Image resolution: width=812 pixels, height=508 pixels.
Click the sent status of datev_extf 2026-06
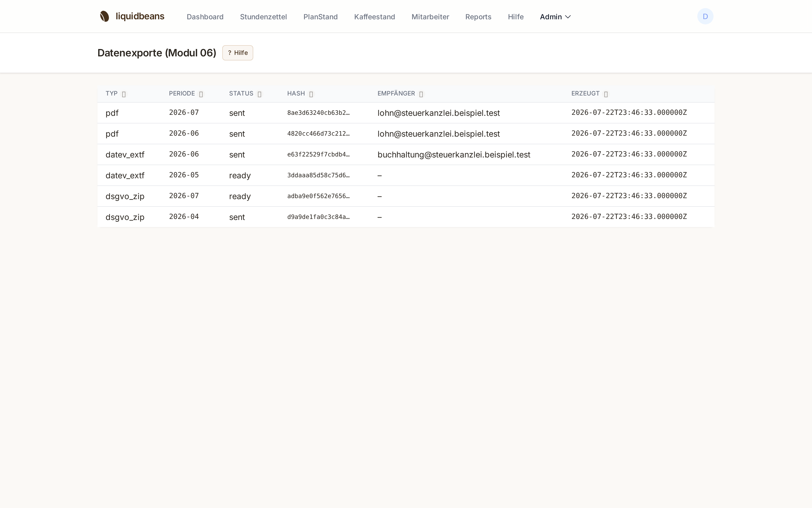237,154
